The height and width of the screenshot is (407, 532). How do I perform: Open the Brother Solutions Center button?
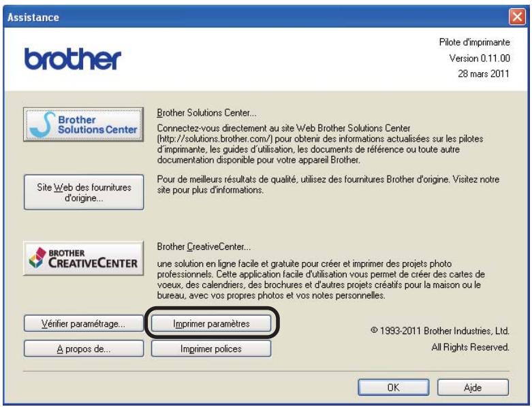[x=84, y=125]
